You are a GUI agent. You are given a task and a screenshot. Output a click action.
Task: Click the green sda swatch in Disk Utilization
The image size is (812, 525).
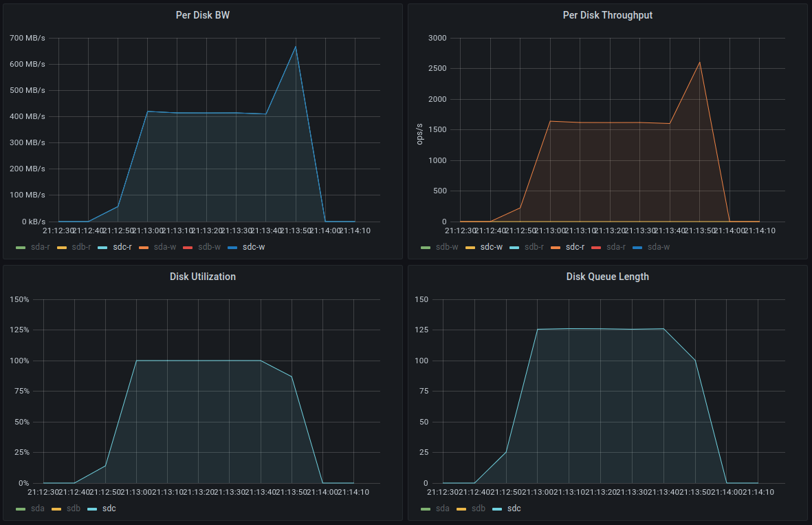[21, 508]
